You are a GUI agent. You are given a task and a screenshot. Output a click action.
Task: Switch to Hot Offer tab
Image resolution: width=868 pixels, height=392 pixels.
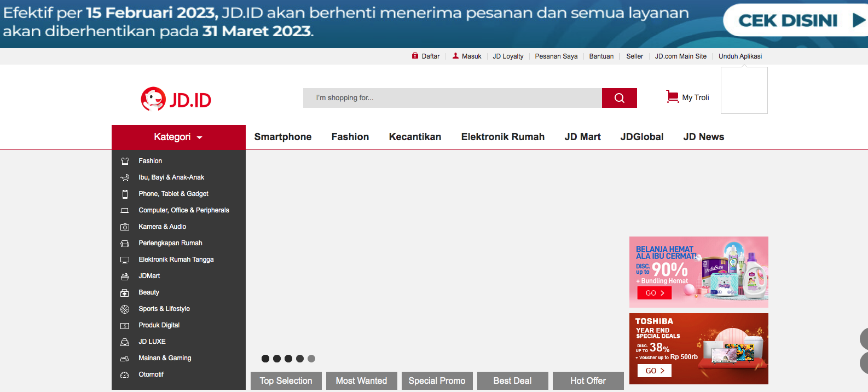click(x=588, y=381)
